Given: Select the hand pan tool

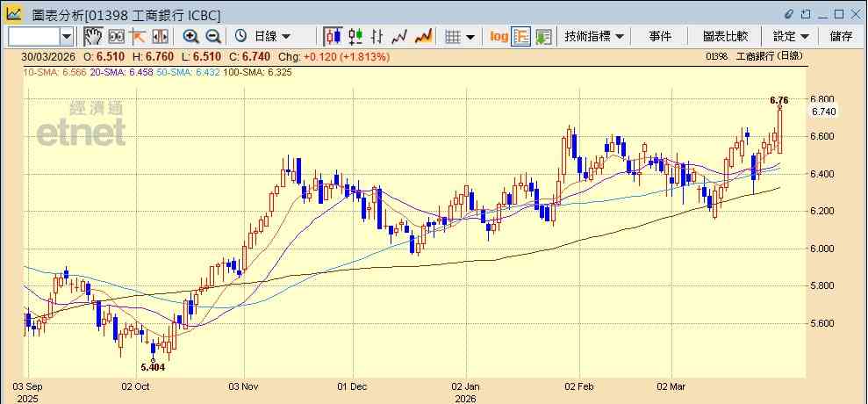Looking at the screenshot, I should pyautogui.click(x=93, y=37).
